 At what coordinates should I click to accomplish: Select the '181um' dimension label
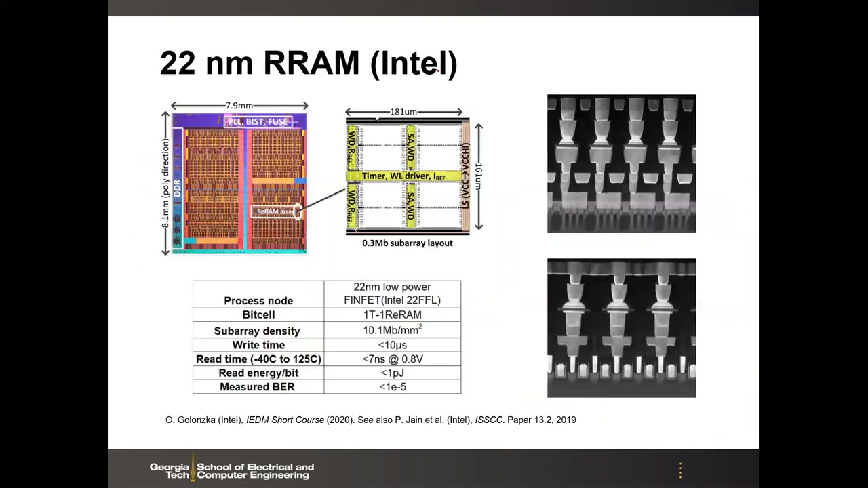[x=403, y=112]
